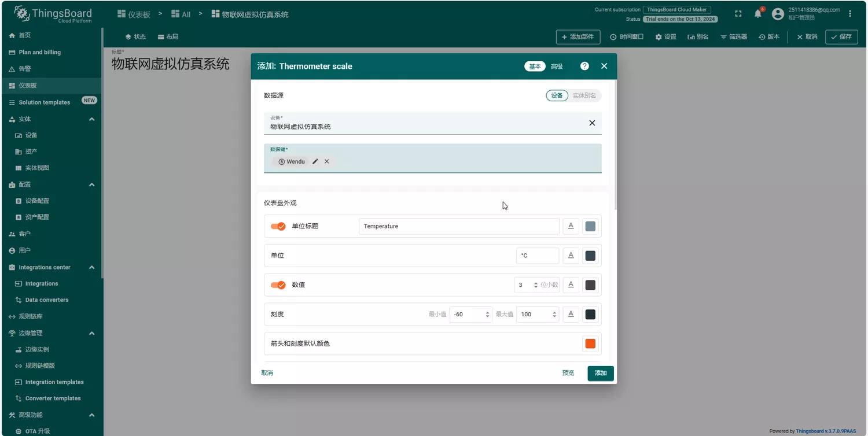
Task: Toggle the value display switch
Action: (x=278, y=285)
